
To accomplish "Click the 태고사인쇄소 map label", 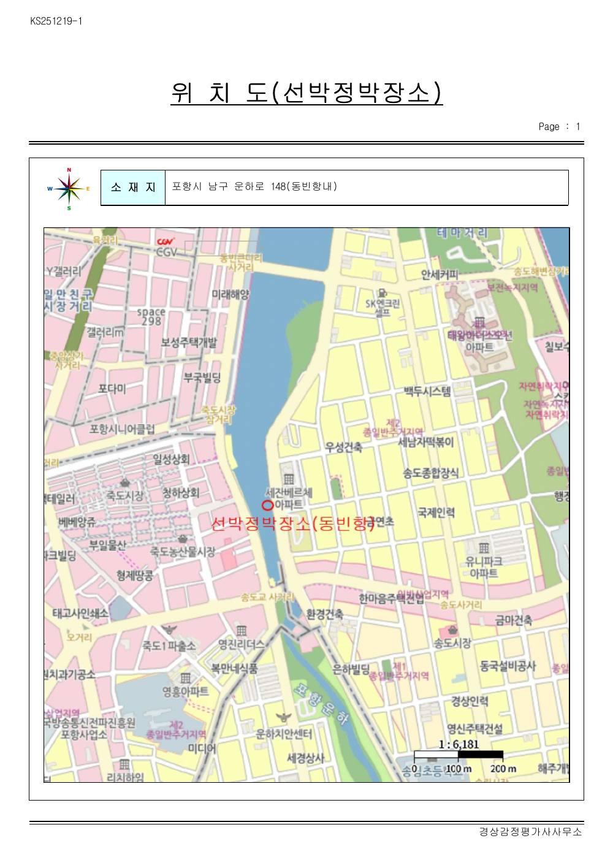I will point(80,612).
